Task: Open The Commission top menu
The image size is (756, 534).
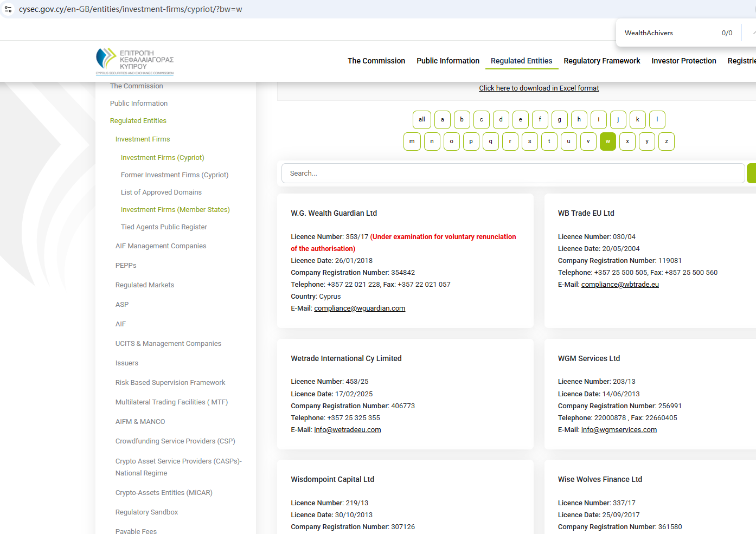Action: (376, 61)
